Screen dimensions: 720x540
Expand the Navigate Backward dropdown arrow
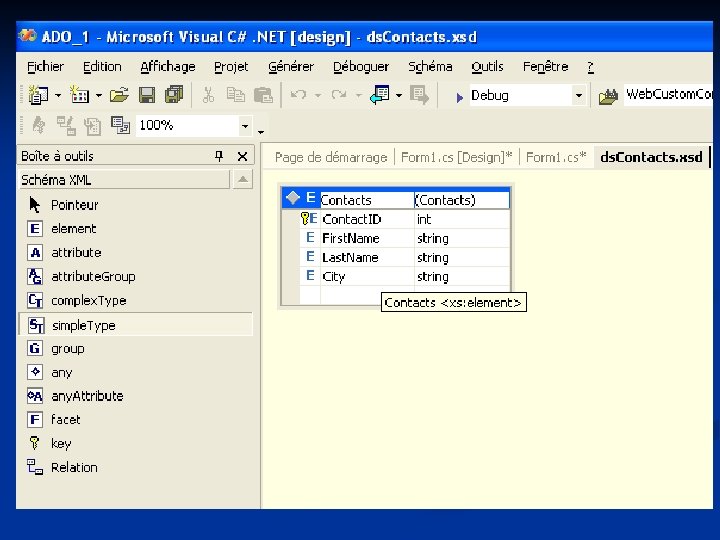pos(399,96)
